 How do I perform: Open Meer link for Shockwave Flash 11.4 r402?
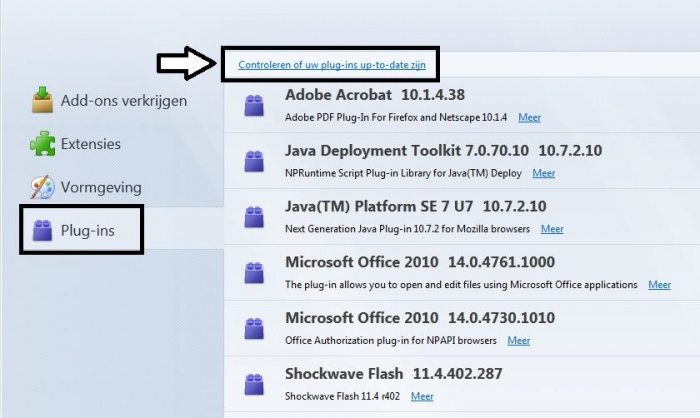pos(422,397)
